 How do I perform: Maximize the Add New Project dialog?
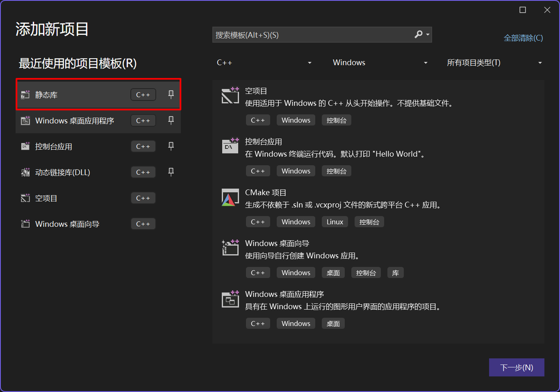523,10
